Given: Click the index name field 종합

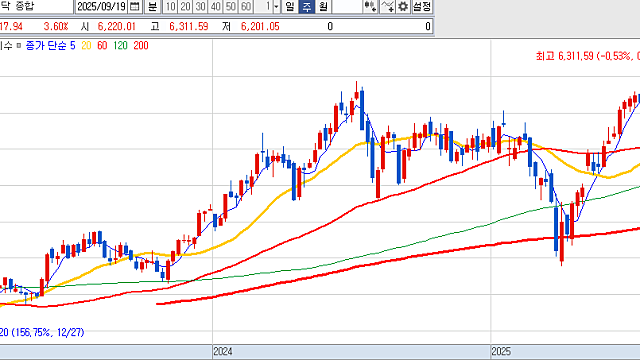Looking at the screenshot, I should [x=36, y=6].
